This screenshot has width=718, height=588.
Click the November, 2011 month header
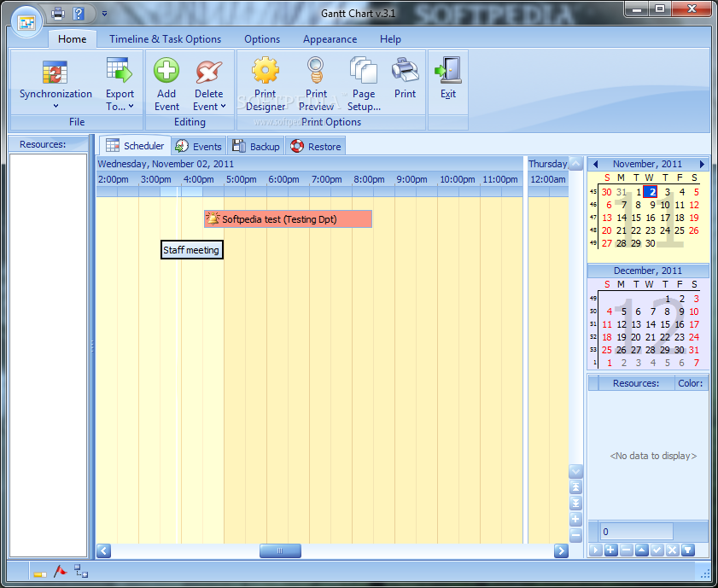(x=647, y=164)
